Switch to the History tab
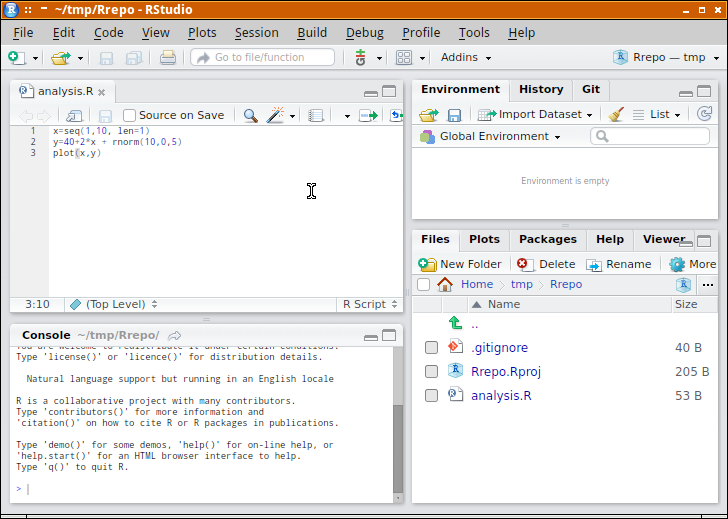 point(541,90)
